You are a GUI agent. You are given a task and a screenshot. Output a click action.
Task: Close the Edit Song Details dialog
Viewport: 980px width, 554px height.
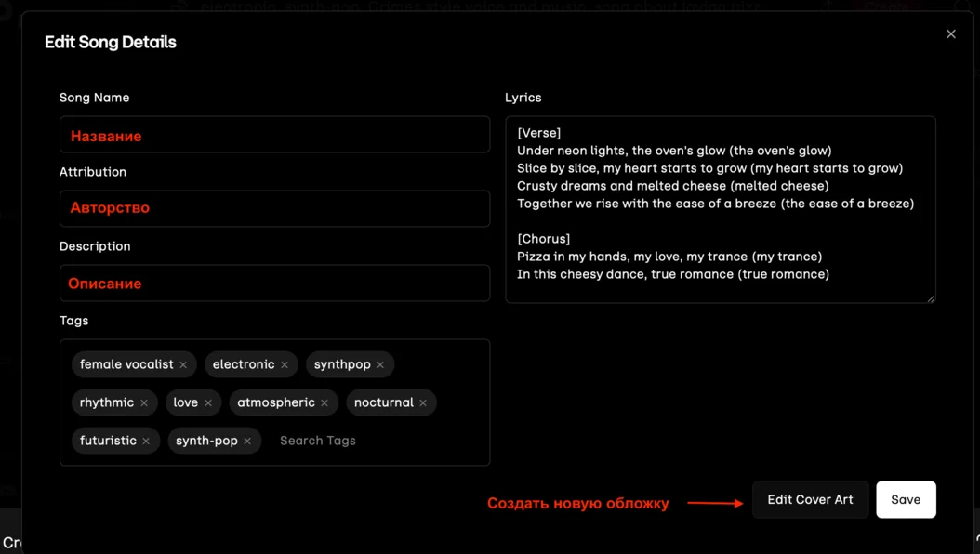950,34
